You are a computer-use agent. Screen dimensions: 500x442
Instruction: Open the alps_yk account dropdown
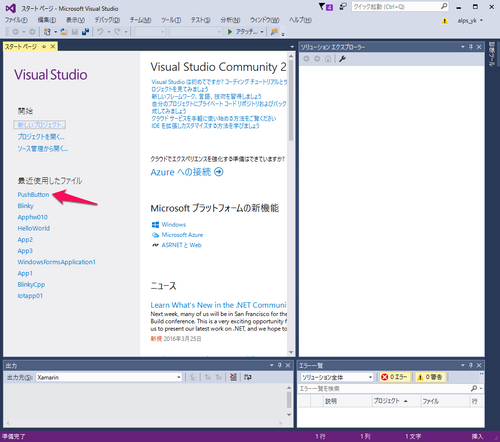click(470, 21)
